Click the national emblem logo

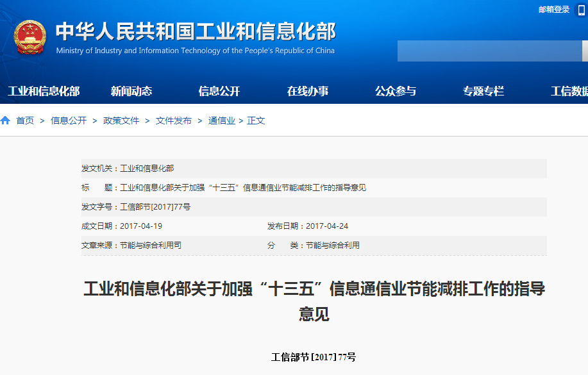29,37
